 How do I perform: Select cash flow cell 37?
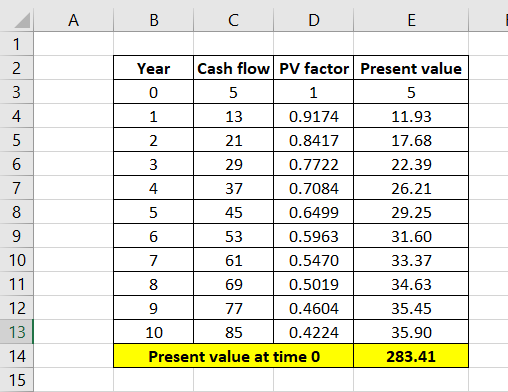(x=233, y=188)
